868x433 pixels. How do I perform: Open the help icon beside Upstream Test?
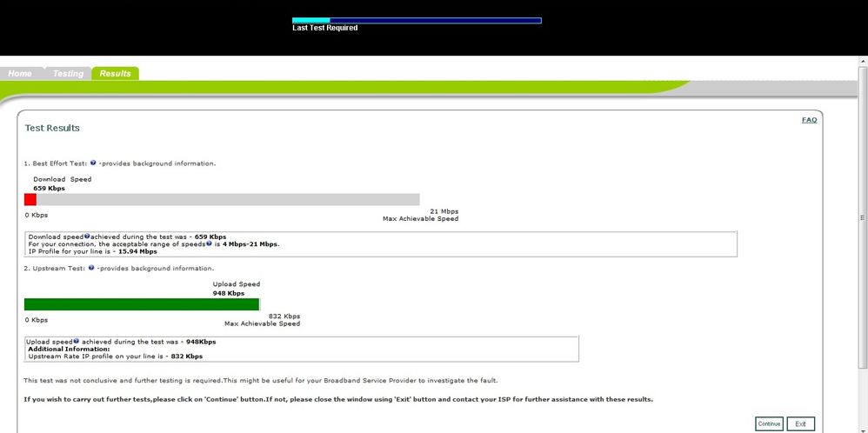[91, 268]
